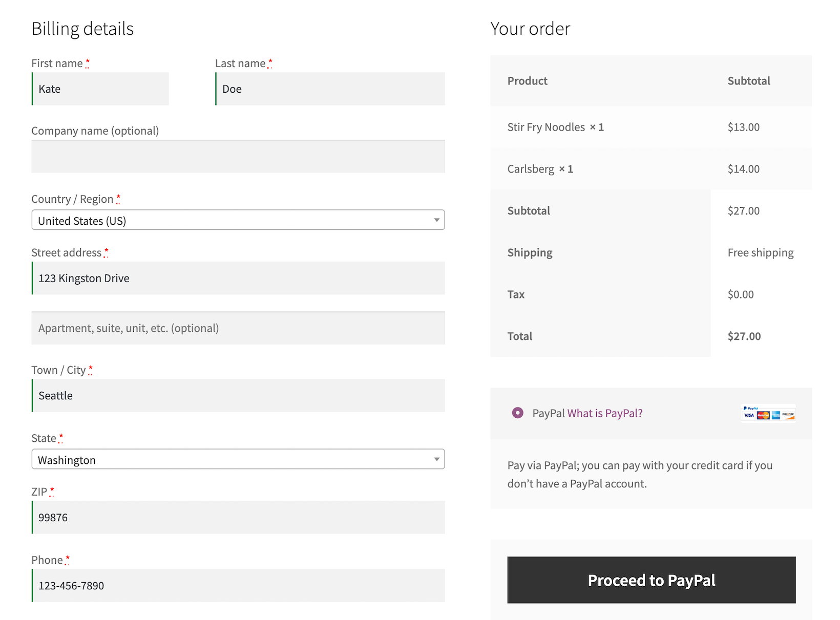Click the PayPal logo above the card icons
Viewport: 840px width, 620px height.
pos(751,408)
